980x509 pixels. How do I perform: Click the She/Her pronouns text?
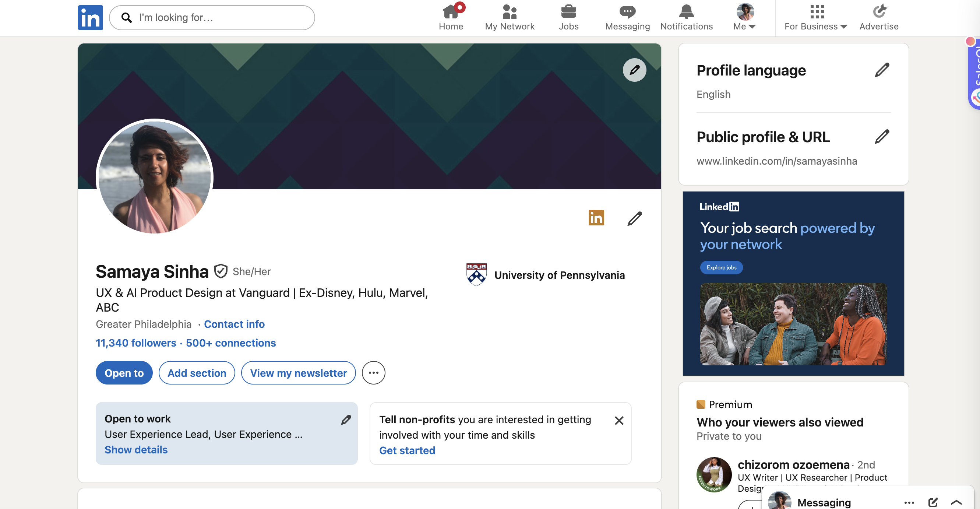click(251, 271)
